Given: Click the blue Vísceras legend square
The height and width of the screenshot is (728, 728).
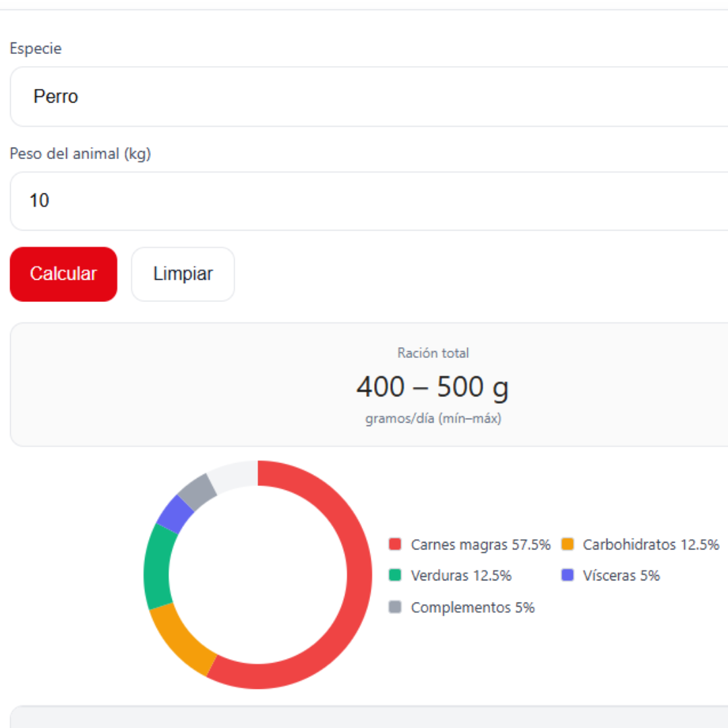Looking at the screenshot, I should click(568, 576).
